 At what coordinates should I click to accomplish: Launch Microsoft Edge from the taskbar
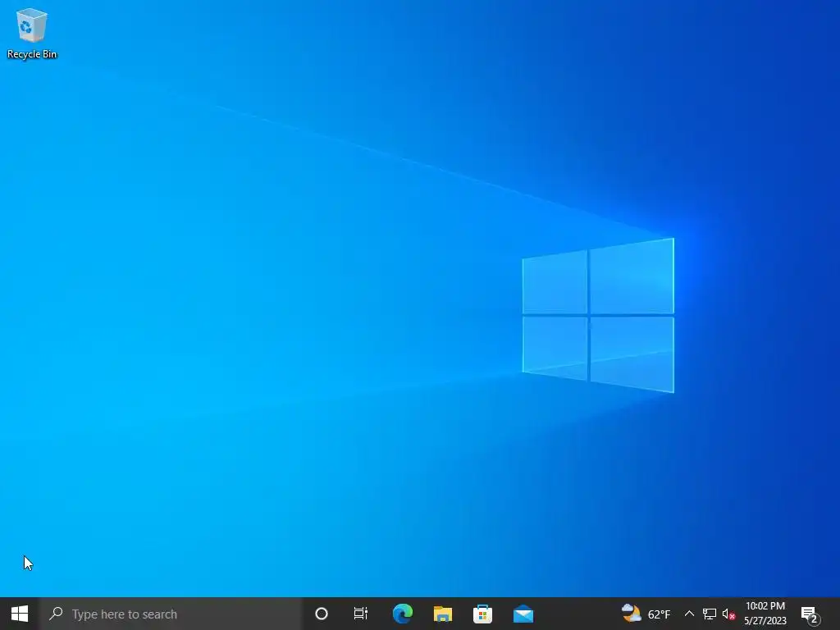[x=402, y=614]
